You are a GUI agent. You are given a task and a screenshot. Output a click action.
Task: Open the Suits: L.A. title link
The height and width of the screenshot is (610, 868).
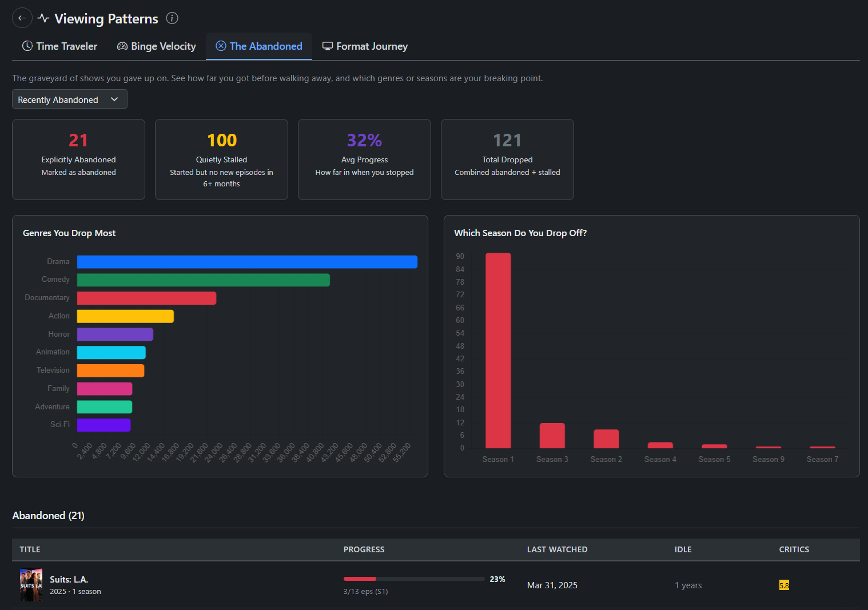click(69, 579)
